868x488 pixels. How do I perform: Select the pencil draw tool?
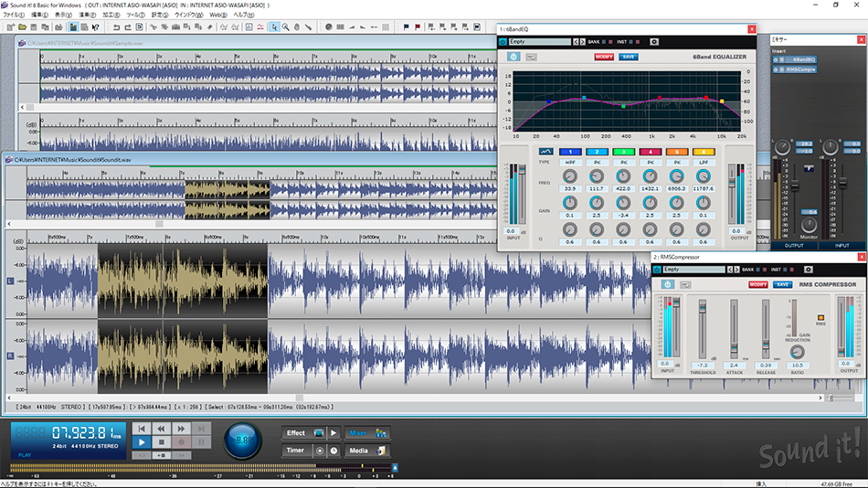click(x=308, y=27)
